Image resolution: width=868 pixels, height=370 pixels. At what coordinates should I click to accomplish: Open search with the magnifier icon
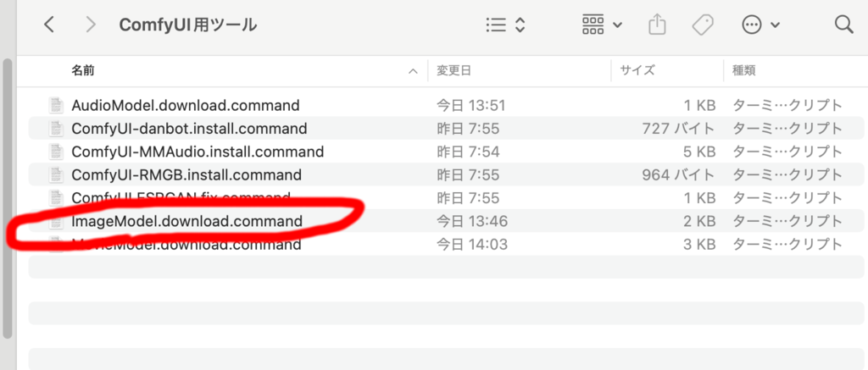click(x=843, y=25)
